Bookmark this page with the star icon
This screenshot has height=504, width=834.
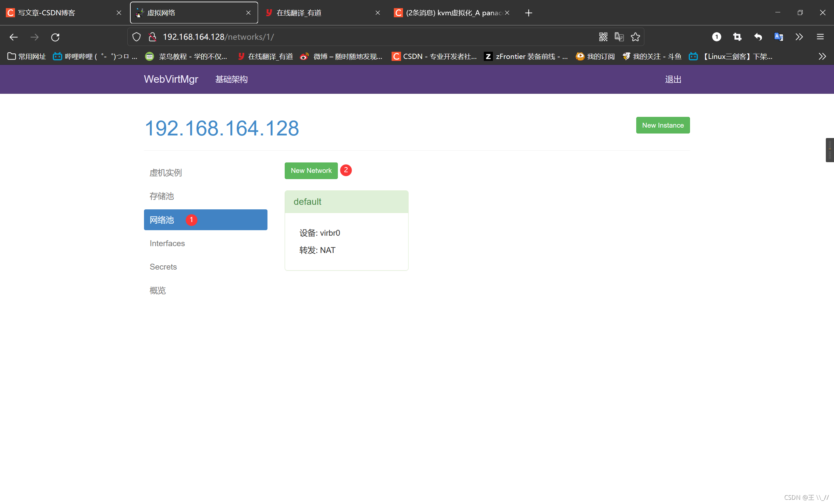[635, 37]
